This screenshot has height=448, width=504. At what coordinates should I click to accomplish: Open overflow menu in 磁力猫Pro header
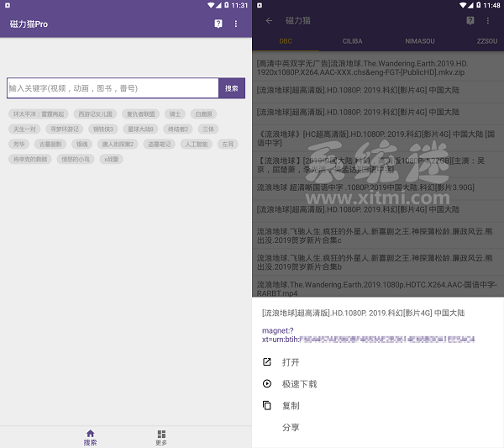pyautogui.click(x=236, y=24)
